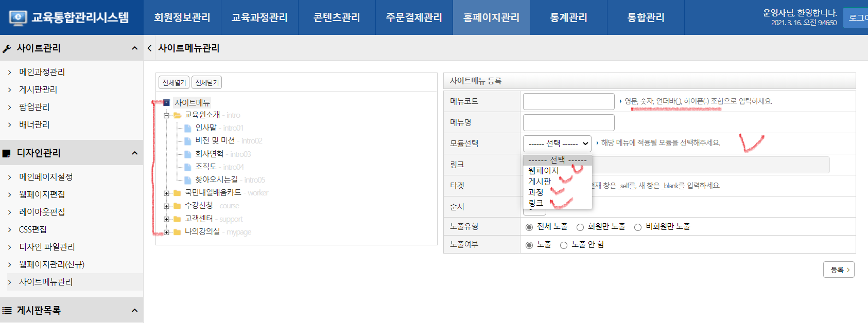Select the 회원만 노출 radio button
This screenshot has width=868, height=323.
tap(580, 227)
